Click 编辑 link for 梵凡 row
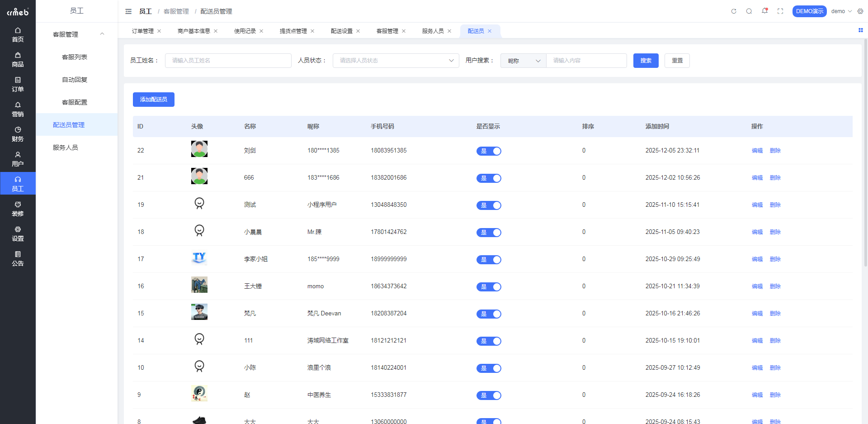868x424 pixels. click(757, 314)
